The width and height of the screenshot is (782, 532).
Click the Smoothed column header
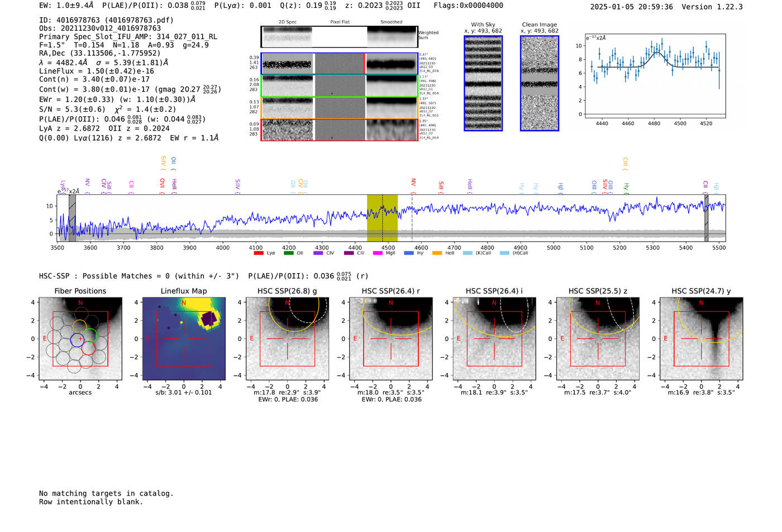click(392, 22)
